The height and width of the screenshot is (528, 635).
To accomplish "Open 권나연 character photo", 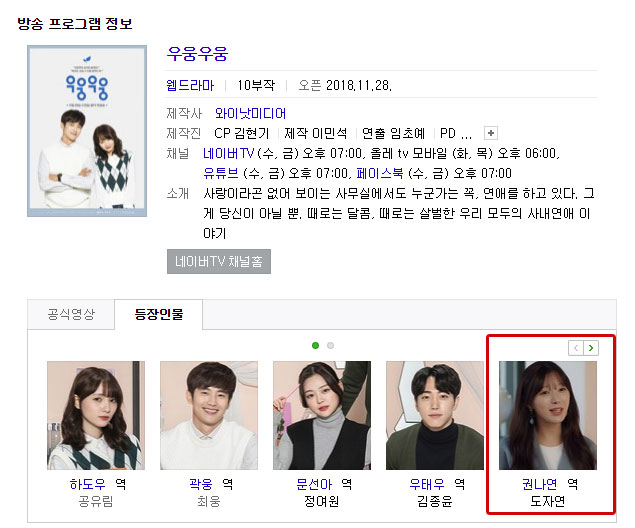I will coord(548,415).
